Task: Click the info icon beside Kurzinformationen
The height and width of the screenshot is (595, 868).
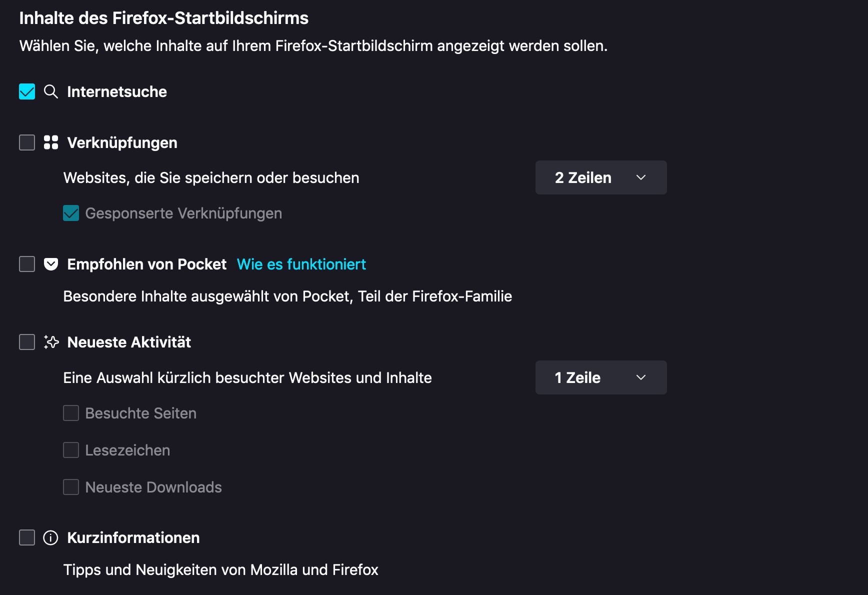Action: point(51,537)
